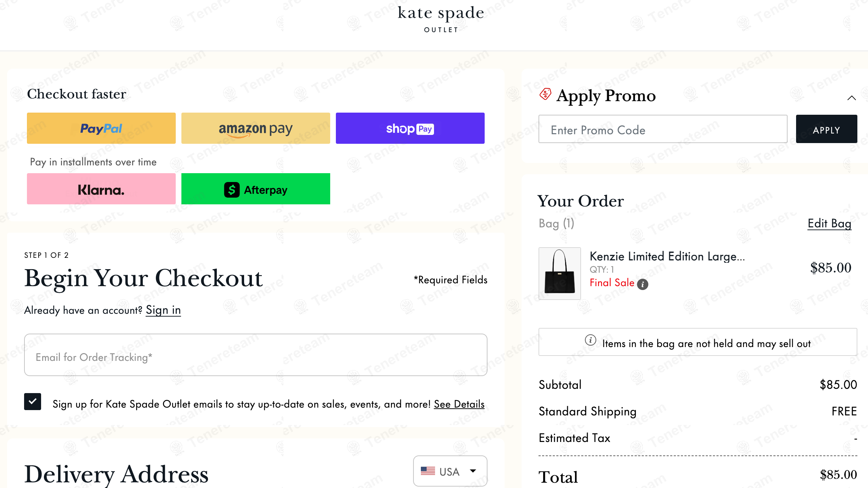Select Afterpay installment payment
Viewport: 868px width, 488px height.
click(x=255, y=189)
